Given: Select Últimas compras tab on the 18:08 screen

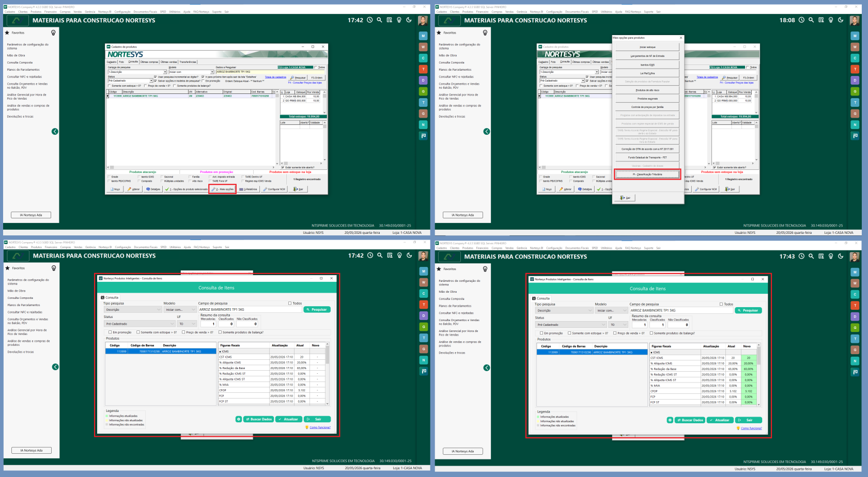Looking at the screenshot, I should (581, 62).
